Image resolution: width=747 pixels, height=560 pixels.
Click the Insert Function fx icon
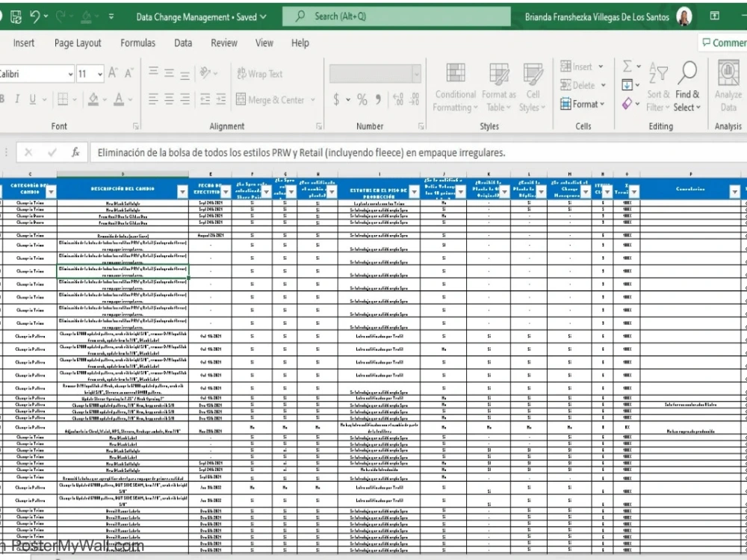tap(75, 152)
